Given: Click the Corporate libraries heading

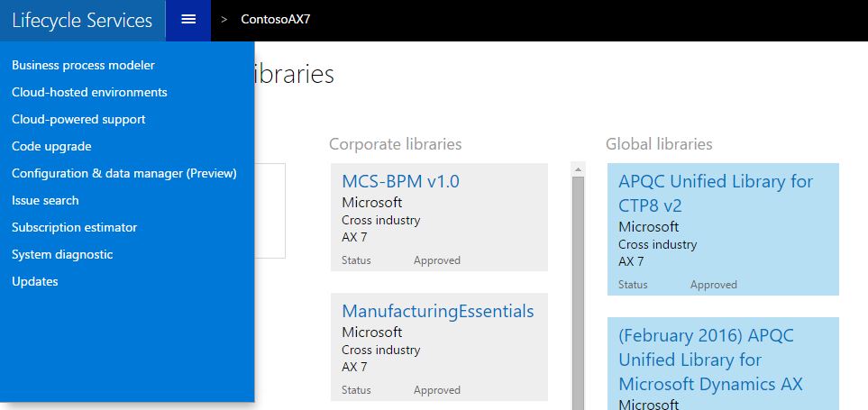Looking at the screenshot, I should 395,144.
